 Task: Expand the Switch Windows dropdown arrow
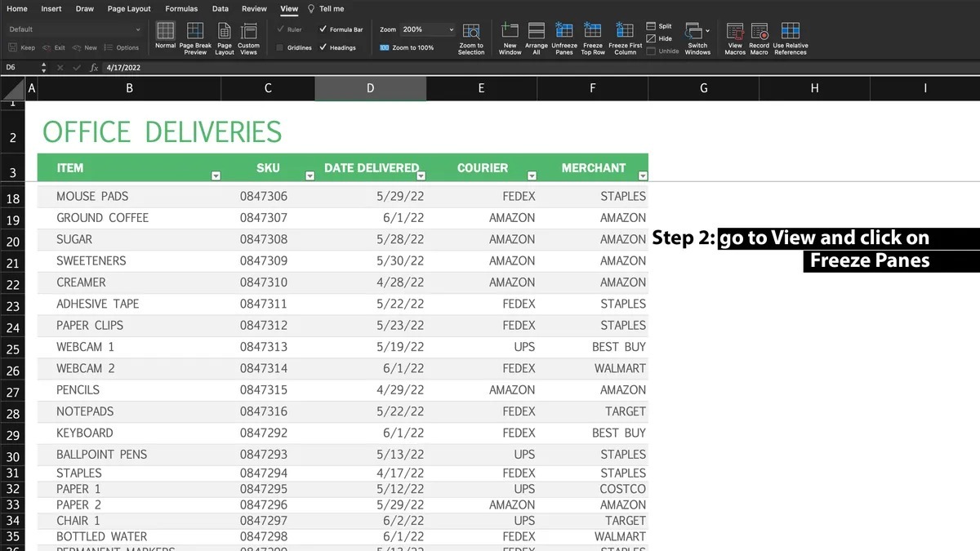pos(707,31)
